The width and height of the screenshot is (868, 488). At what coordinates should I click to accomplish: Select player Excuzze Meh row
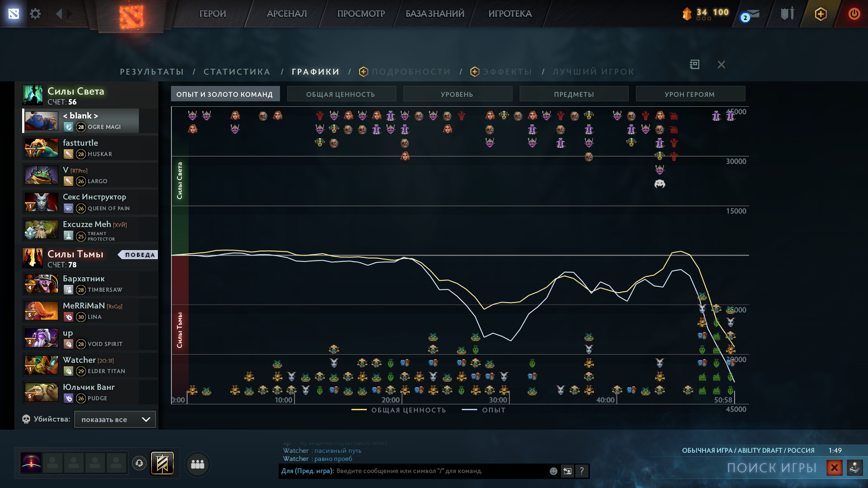(x=90, y=229)
